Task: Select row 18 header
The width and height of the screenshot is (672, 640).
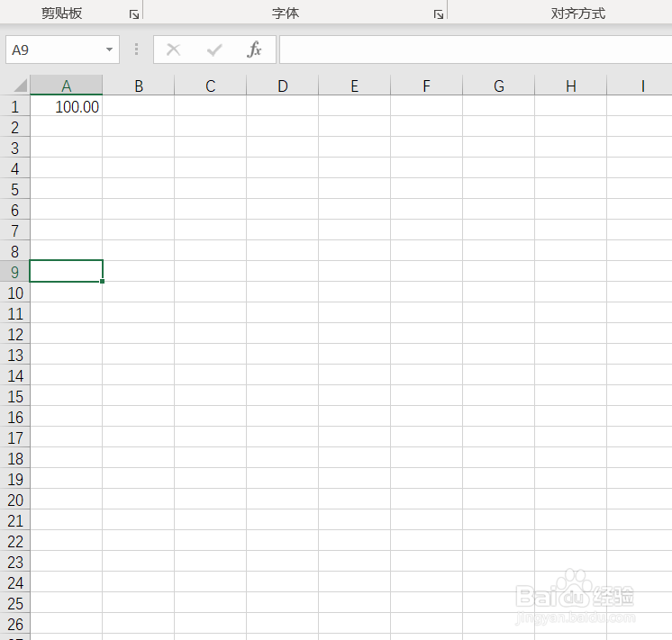Action: [x=15, y=458]
